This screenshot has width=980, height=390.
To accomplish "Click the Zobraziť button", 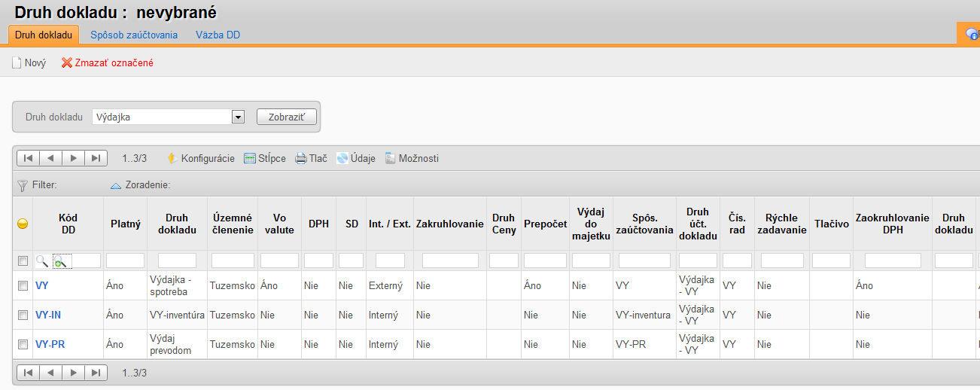I will [x=287, y=117].
